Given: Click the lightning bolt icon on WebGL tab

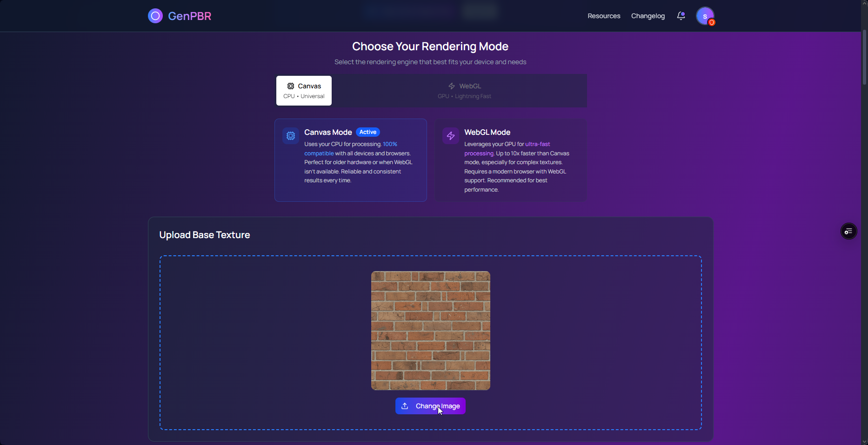Looking at the screenshot, I should pyautogui.click(x=452, y=86).
